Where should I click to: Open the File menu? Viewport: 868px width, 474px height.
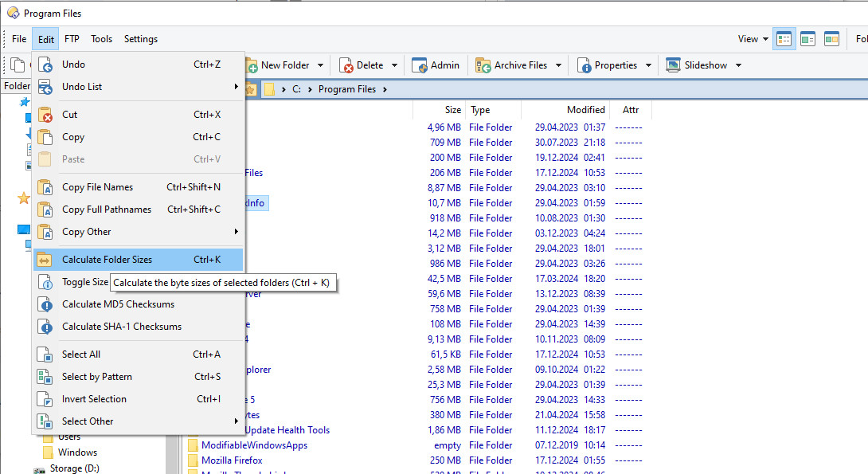[x=19, y=39]
